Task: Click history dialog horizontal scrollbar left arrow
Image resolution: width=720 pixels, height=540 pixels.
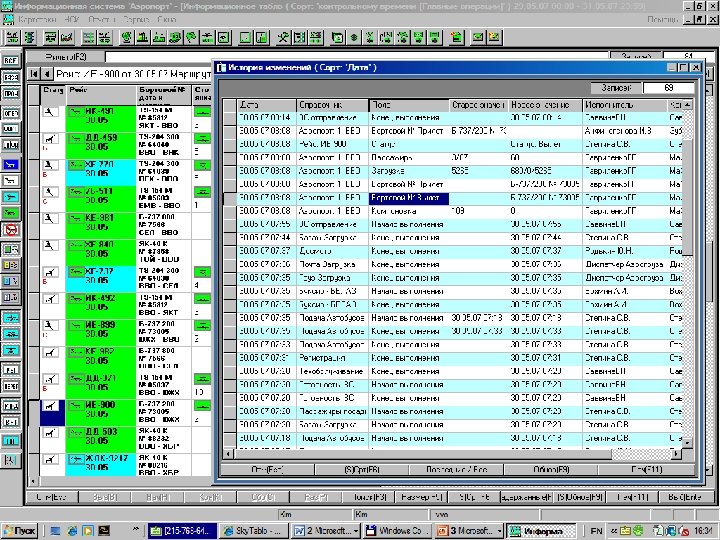Action: 229,454
